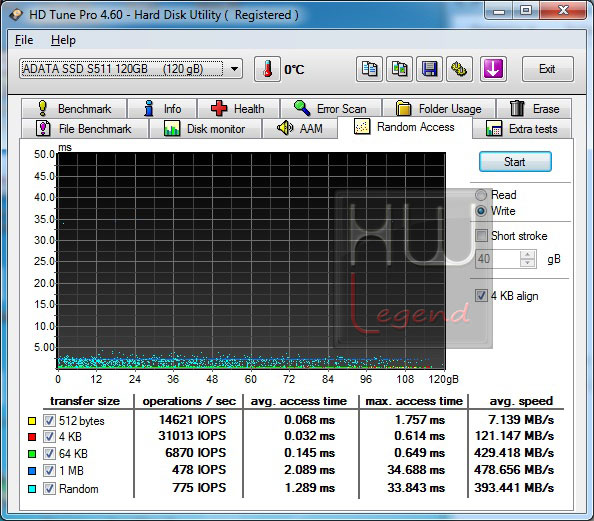Toggle the 4 KB align checkbox
The height and width of the screenshot is (521, 594).
tap(481, 296)
